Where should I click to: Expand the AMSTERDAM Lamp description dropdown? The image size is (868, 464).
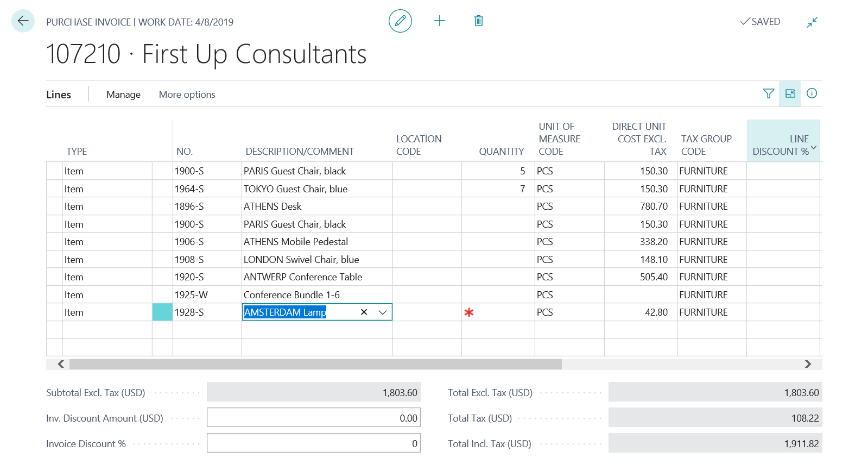[x=383, y=312]
